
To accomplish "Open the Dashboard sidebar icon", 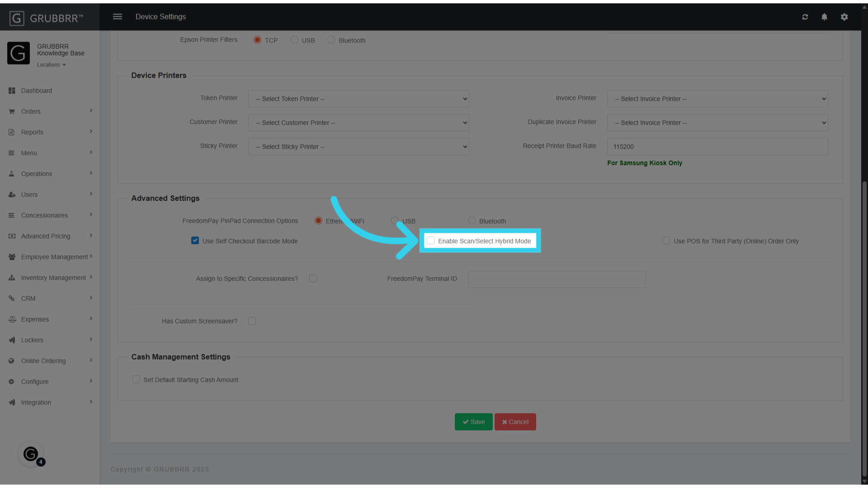I will (12, 90).
